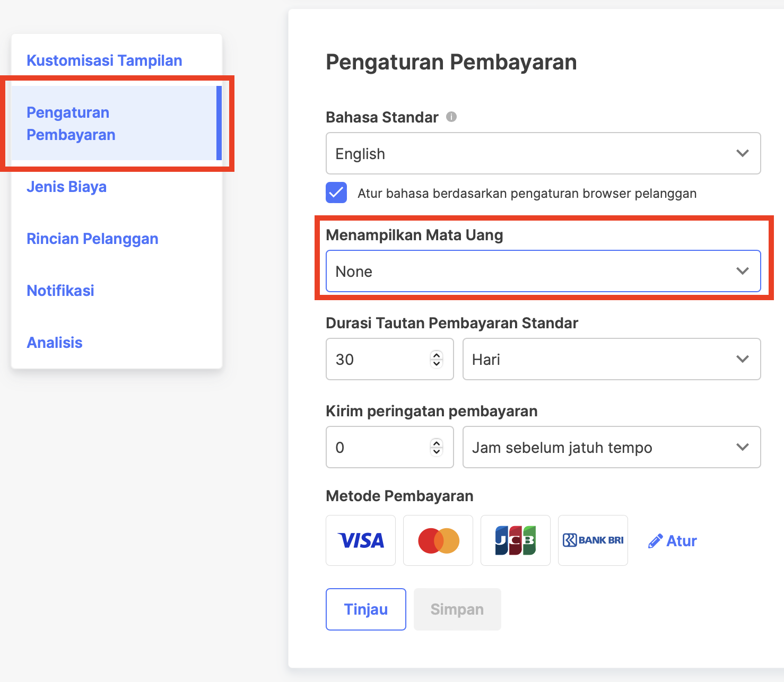784x682 pixels.
Task: Expand the Hari duration unit dropdown
Action: tap(612, 359)
